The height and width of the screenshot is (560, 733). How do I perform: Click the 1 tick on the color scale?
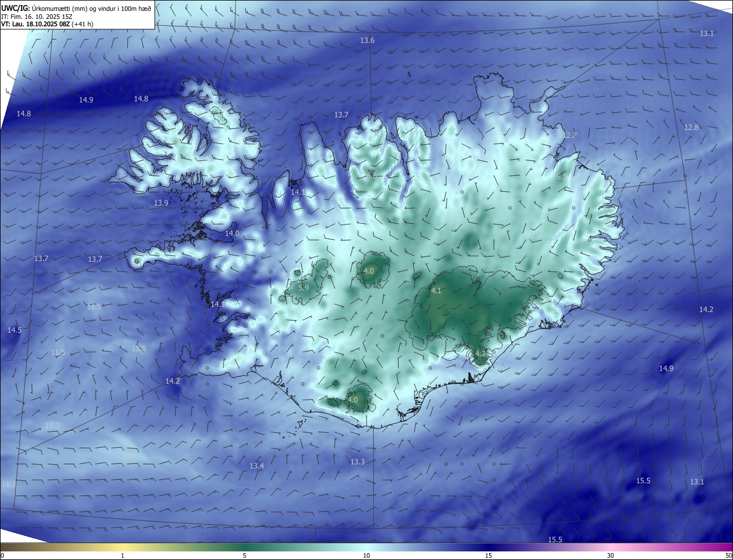point(123,555)
